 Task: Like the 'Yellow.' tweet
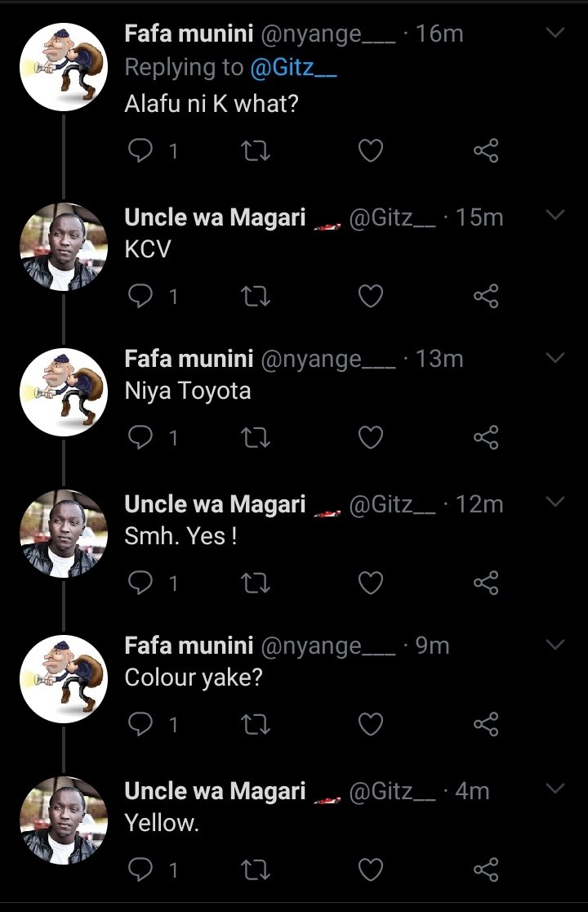click(370, 870)
